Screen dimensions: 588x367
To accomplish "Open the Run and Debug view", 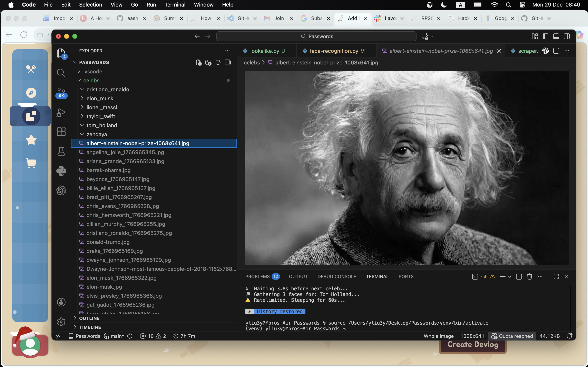I will [61, 112].
